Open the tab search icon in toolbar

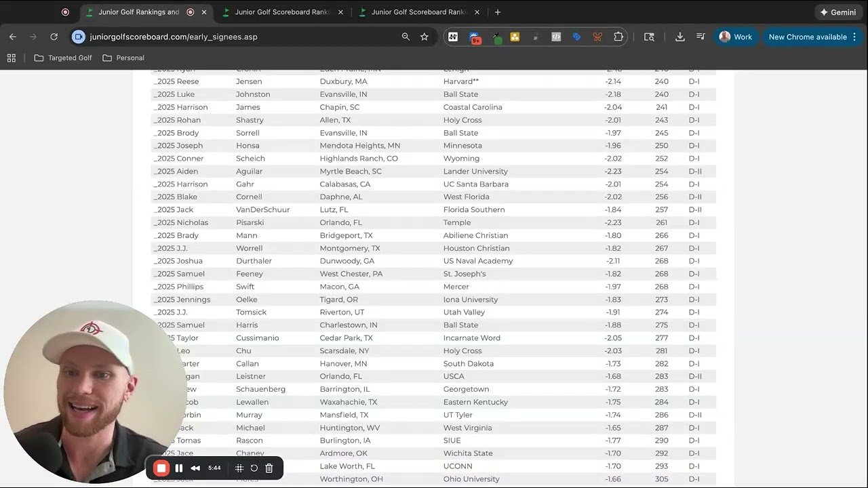click(x=649, y=37)
